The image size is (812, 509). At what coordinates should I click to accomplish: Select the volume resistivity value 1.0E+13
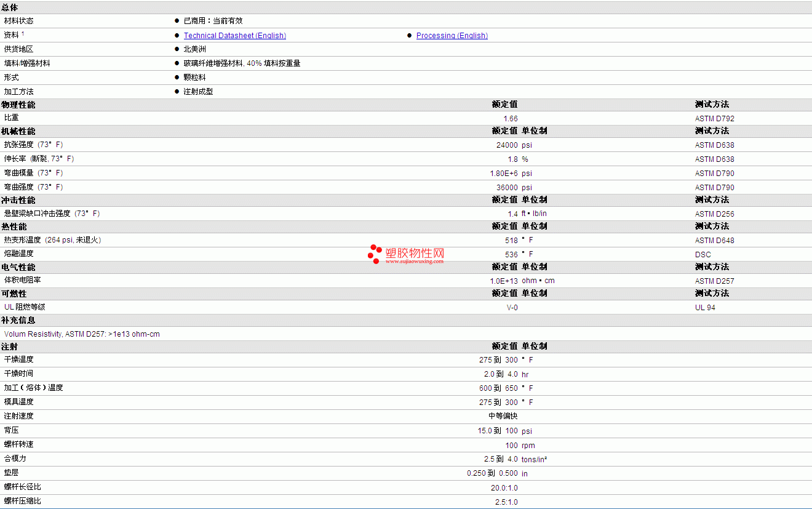(504, 281)
